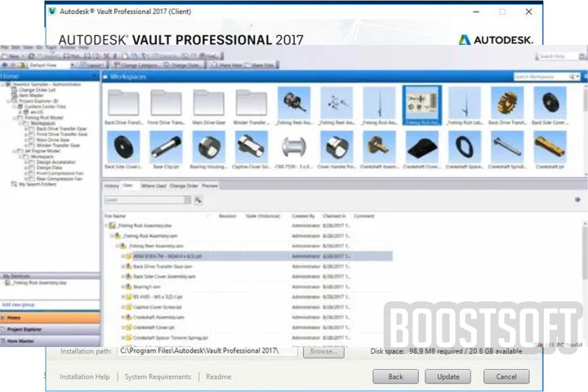Image resolution: width=588 pixels, height=392 pixels.
Task: Select My Search Folders in the tree
Action: [38, 185]
